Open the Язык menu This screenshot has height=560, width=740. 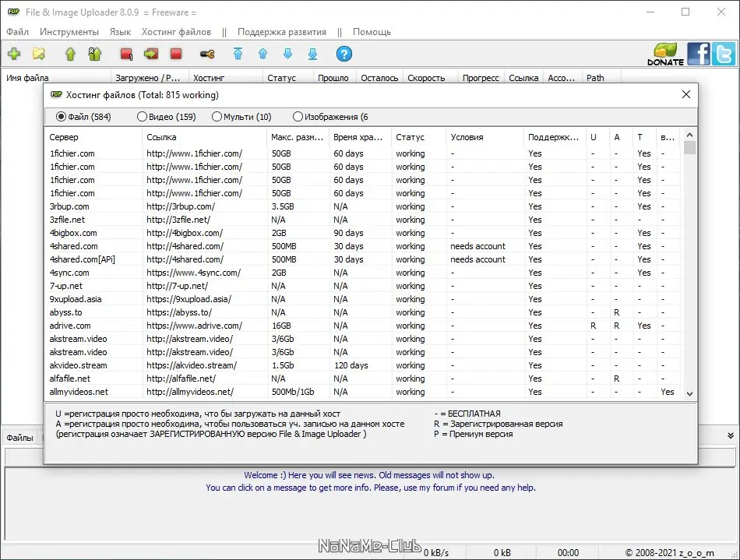tap(119, 32)
